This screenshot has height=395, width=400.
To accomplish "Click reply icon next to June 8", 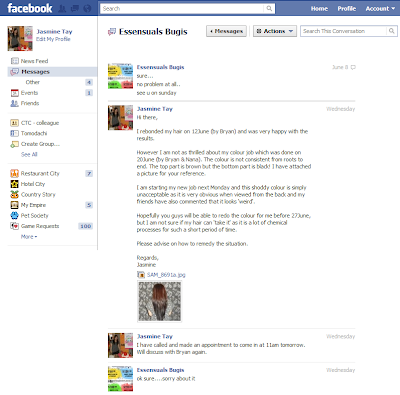I will (353, 67).
